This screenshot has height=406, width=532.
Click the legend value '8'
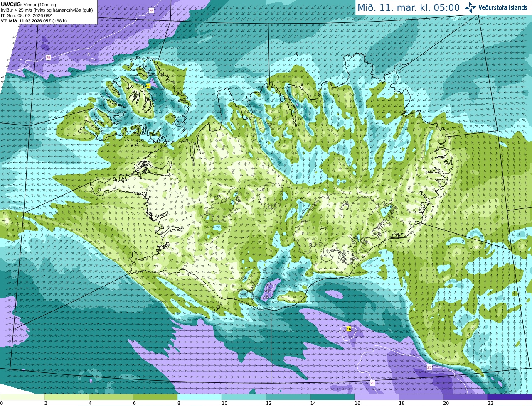point(178,403)
